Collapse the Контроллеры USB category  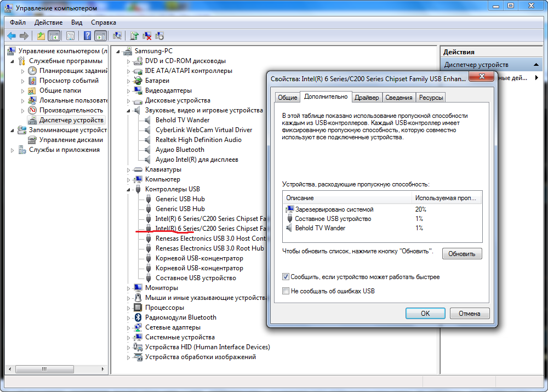point(129,189)
